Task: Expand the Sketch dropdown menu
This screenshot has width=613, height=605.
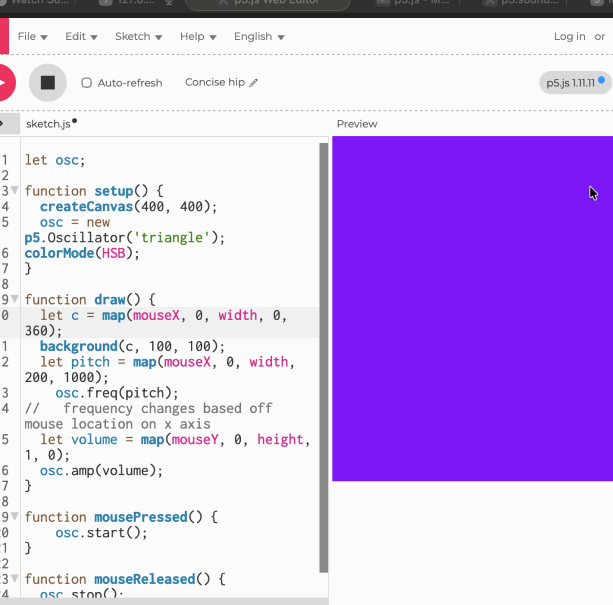Action: click(x=139, y=36)
